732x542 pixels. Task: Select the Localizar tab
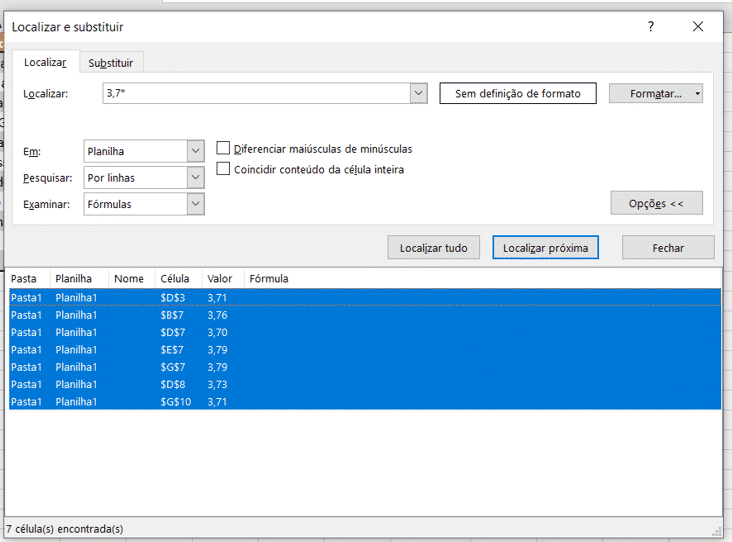point(45,62)
